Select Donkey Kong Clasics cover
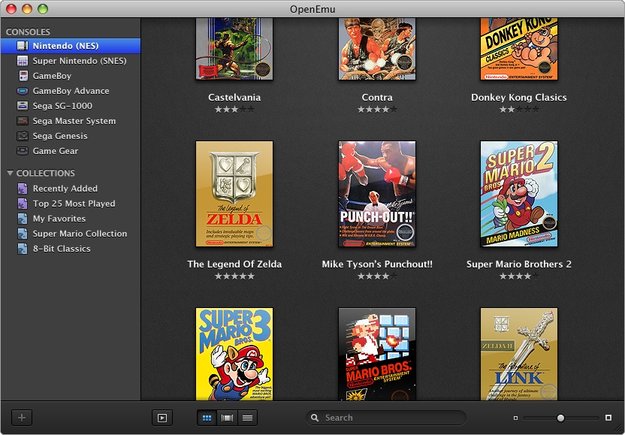Viewport: 625px width, 435px height. (519, 49)
